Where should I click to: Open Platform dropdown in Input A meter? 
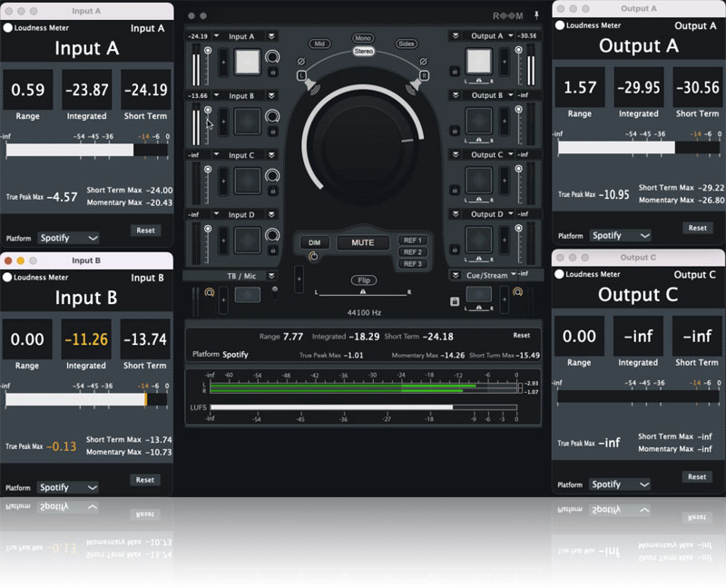tap(68, 238)
